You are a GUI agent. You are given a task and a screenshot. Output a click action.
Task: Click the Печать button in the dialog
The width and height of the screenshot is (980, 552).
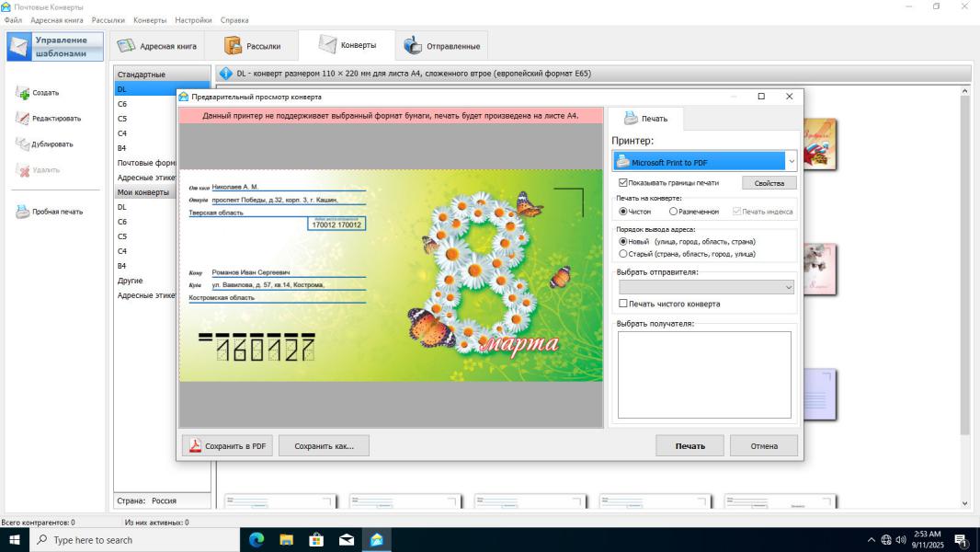pyautogui.click(x=689, y=445)
